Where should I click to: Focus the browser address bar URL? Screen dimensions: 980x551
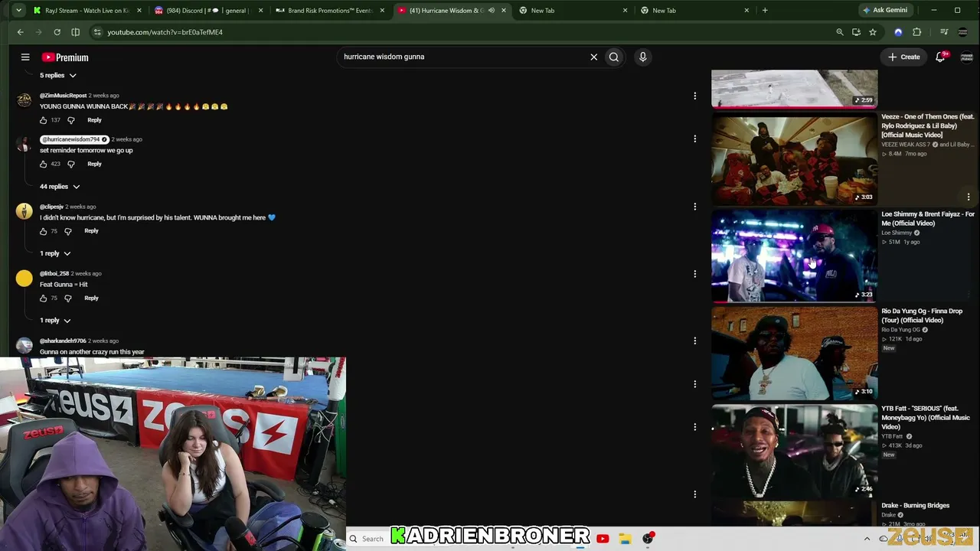tap(165, 32)
